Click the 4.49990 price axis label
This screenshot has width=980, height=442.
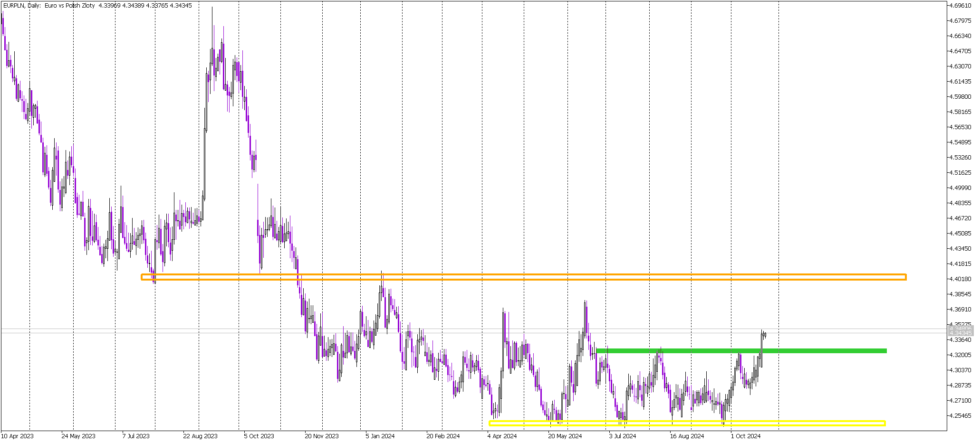[961, 188]
